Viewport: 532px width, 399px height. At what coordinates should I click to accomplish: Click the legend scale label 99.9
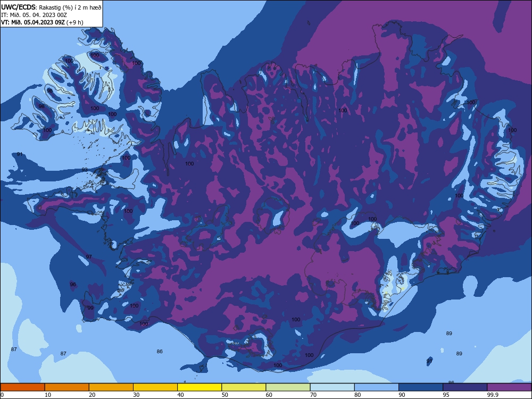493,395
